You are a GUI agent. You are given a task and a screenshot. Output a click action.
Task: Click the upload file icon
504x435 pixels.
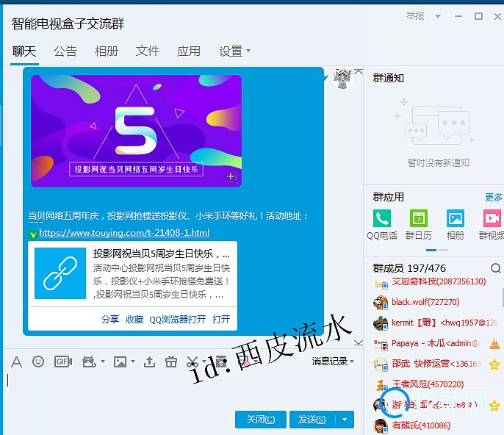[x=149, y=362]
